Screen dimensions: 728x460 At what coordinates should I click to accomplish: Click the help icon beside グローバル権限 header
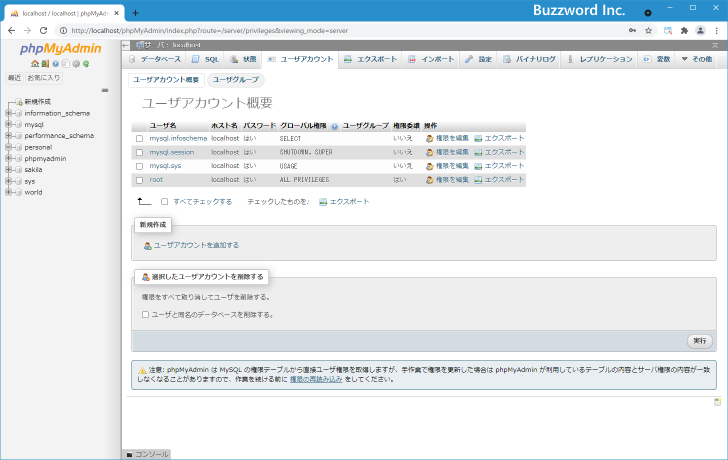click(334, 126)
